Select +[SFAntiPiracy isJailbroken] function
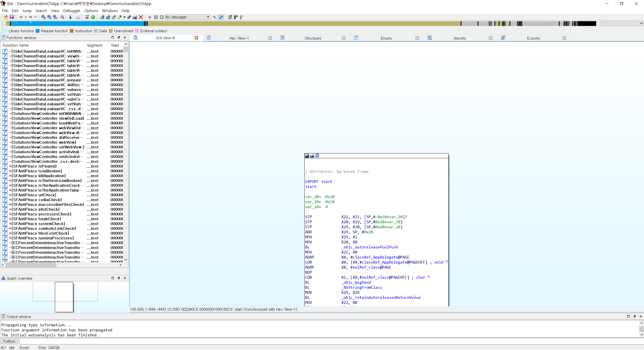The image size is (644, 350). pos(37,171)
